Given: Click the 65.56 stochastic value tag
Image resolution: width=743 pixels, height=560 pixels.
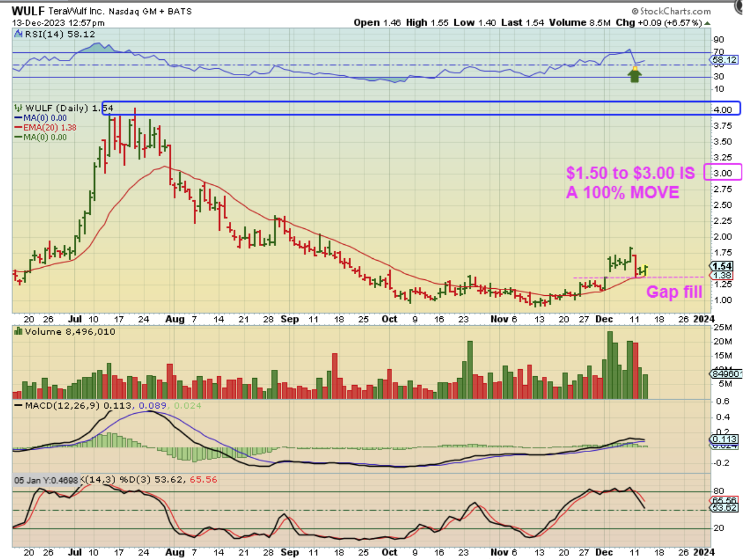Looking at the screenshot, I should coord(725,501).
